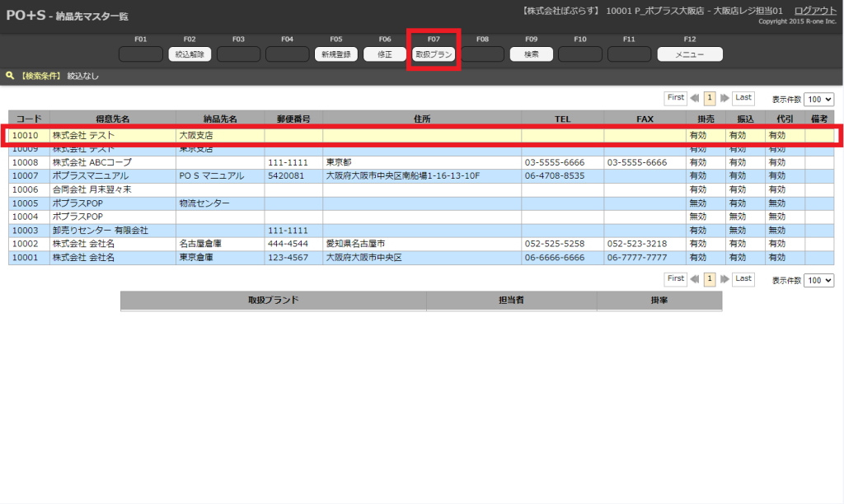The height and width of the screenshot is (504, 844).
Task: Click the ログアウト link
Action: click(x=814, y=10)
